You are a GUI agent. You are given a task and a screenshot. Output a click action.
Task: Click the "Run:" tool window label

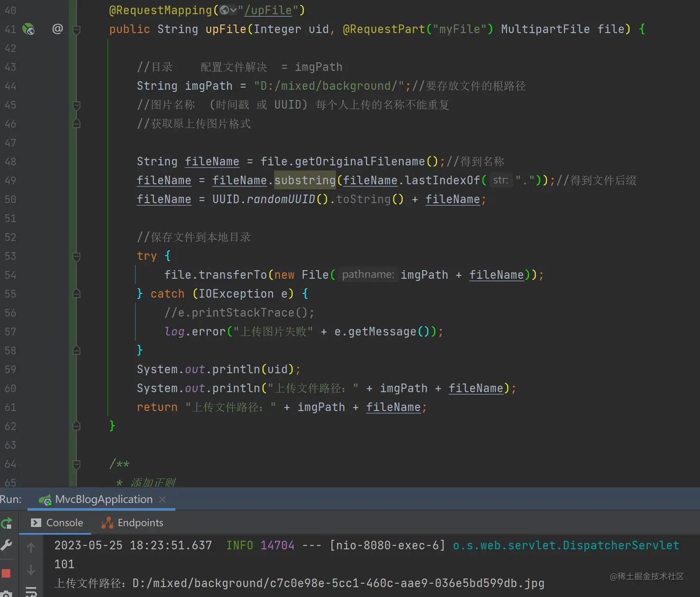11,499
